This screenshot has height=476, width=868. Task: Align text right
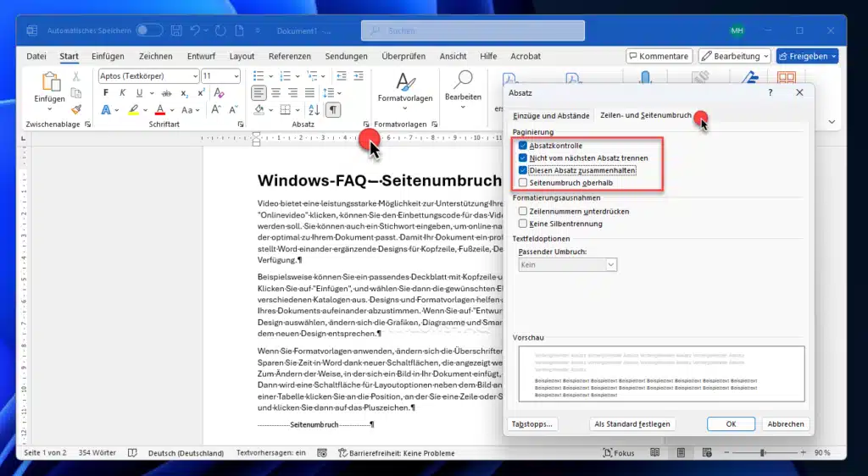pyautogui.click(x=292, y=93)
